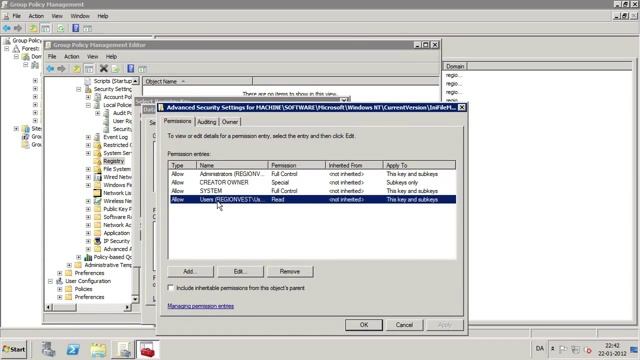Click network icon in system tray
This screenshot has width=640, height=360.
(x=576, y=349)
